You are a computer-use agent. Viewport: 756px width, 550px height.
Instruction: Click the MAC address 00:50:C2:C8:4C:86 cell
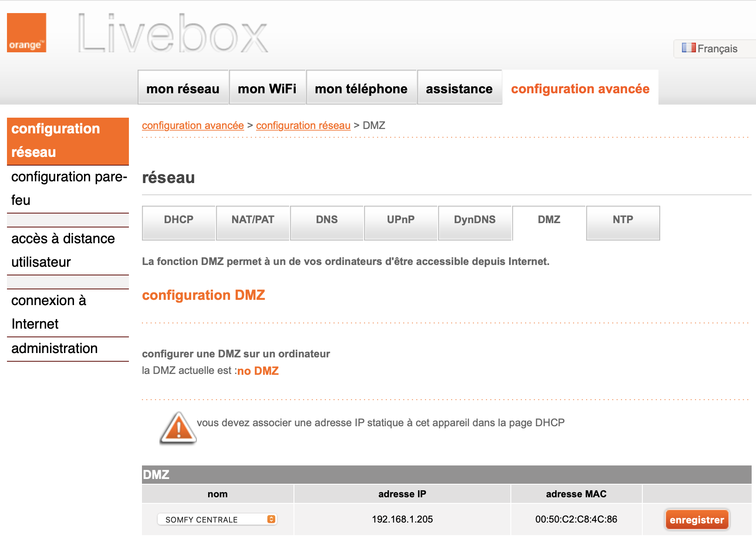point(576,519)
